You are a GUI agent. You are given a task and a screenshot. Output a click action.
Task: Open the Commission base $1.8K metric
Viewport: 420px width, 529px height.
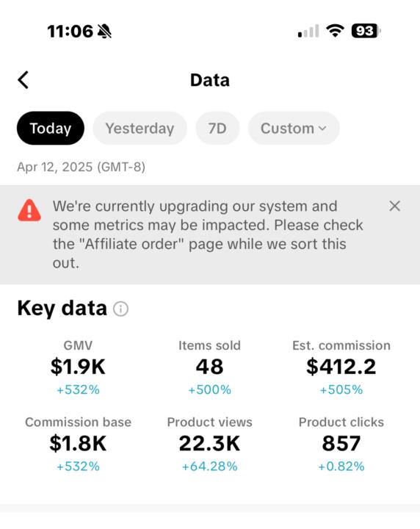coord(79,445)
